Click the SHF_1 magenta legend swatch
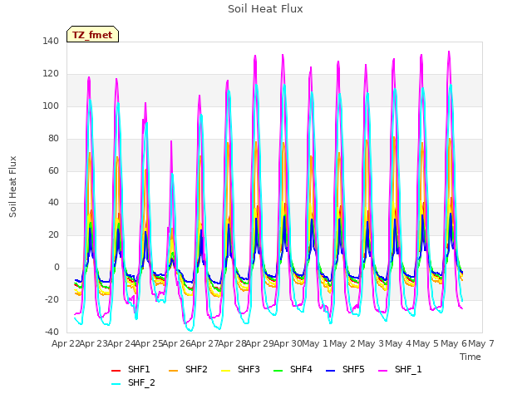532x399 pixels. (382, 371)
